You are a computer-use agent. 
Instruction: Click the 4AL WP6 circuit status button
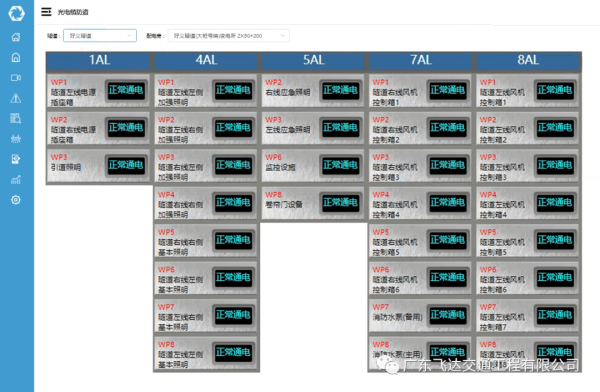tap(233, 277)
